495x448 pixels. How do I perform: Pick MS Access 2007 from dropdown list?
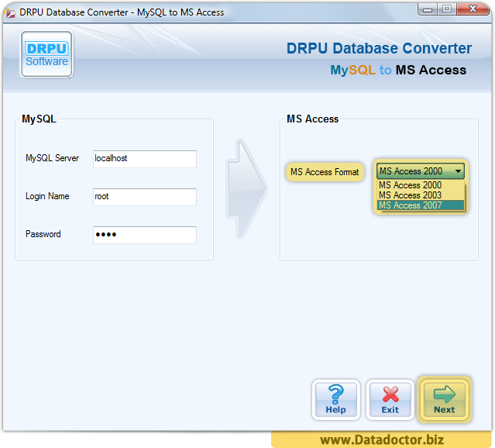pos(421,205)
